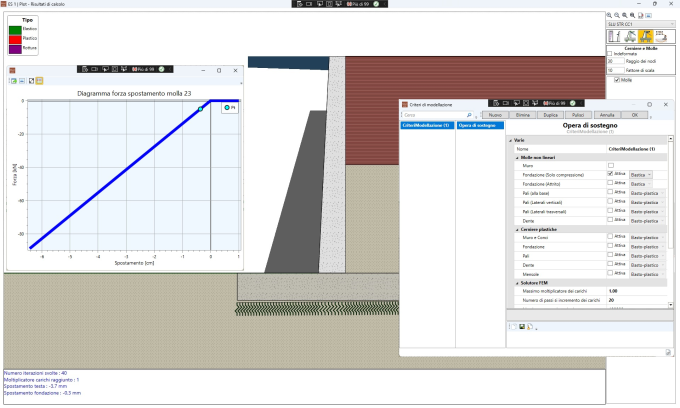Untick Attiva for Fondazione (Solo compressione)
The image size is (680, 408).
[x=610, y=174]
